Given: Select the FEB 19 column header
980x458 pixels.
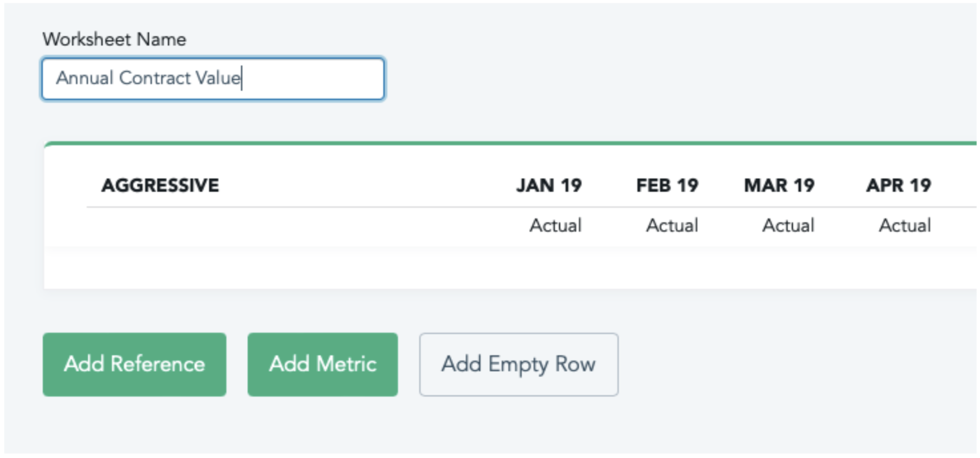Looking at the screenshot, I should point(667,185).
